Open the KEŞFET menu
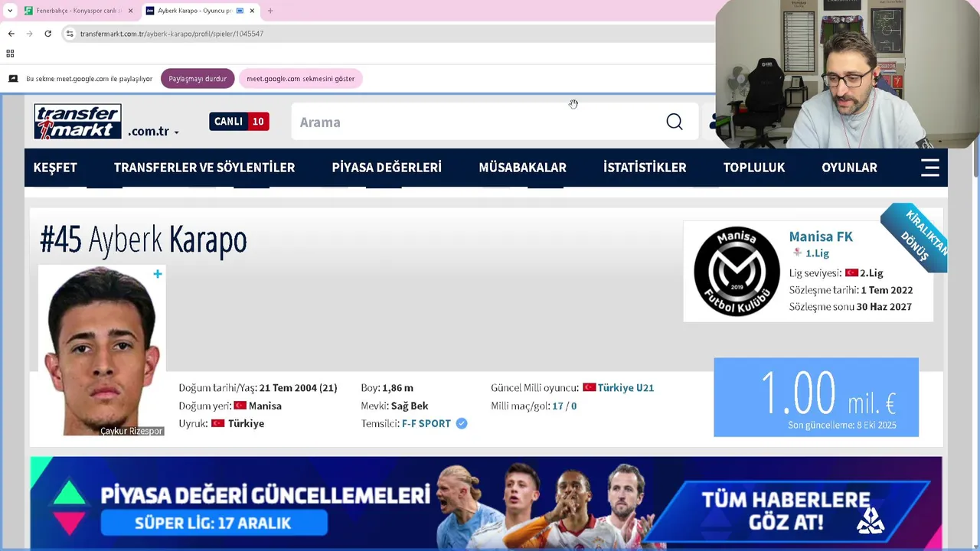Image resolution: width=980 pixels, height=551 pixels. (55, 168)
